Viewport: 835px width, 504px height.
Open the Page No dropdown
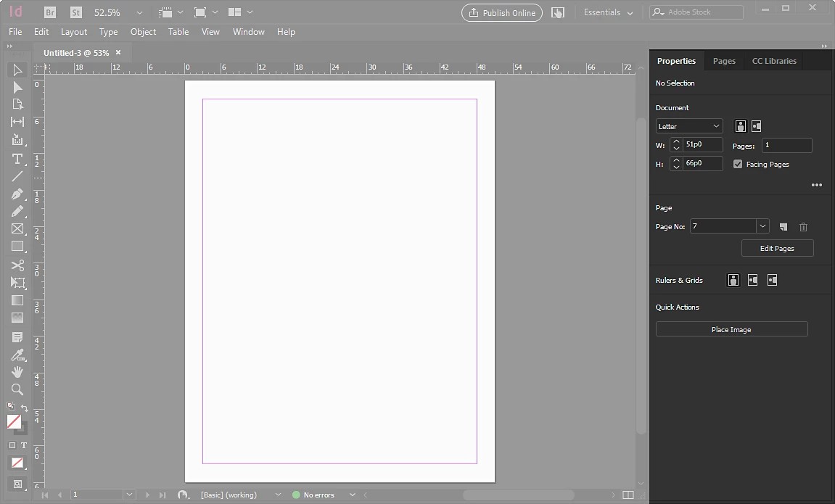click(762, 226)
